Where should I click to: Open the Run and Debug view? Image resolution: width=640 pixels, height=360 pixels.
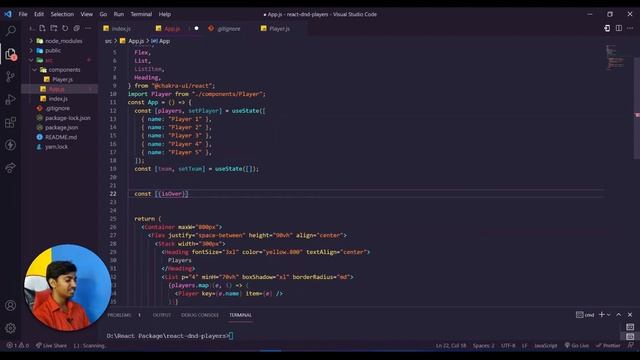click(x=11, y=99)
